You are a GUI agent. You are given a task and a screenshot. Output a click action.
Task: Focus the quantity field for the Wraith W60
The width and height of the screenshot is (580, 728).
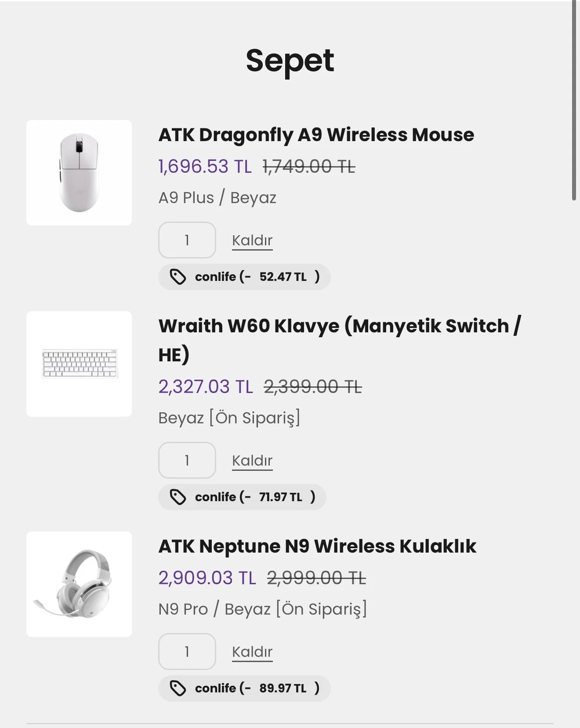[x=187, y=460]
